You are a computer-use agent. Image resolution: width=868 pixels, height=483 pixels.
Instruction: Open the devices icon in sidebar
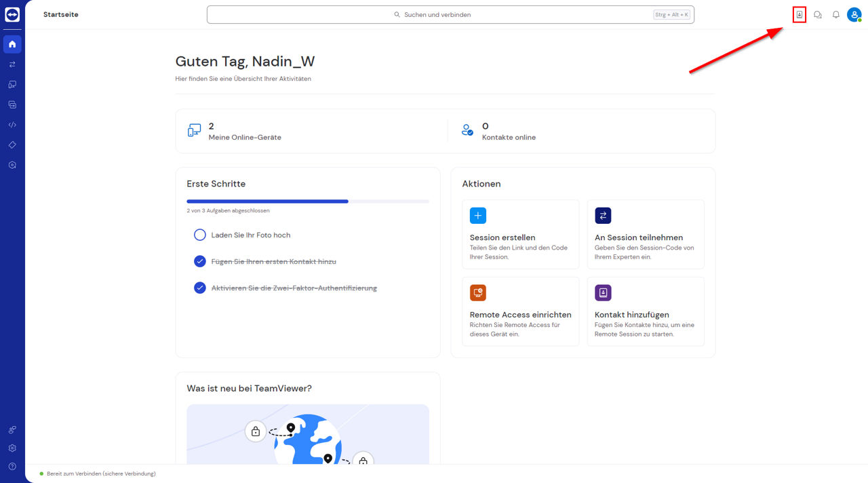12,85
